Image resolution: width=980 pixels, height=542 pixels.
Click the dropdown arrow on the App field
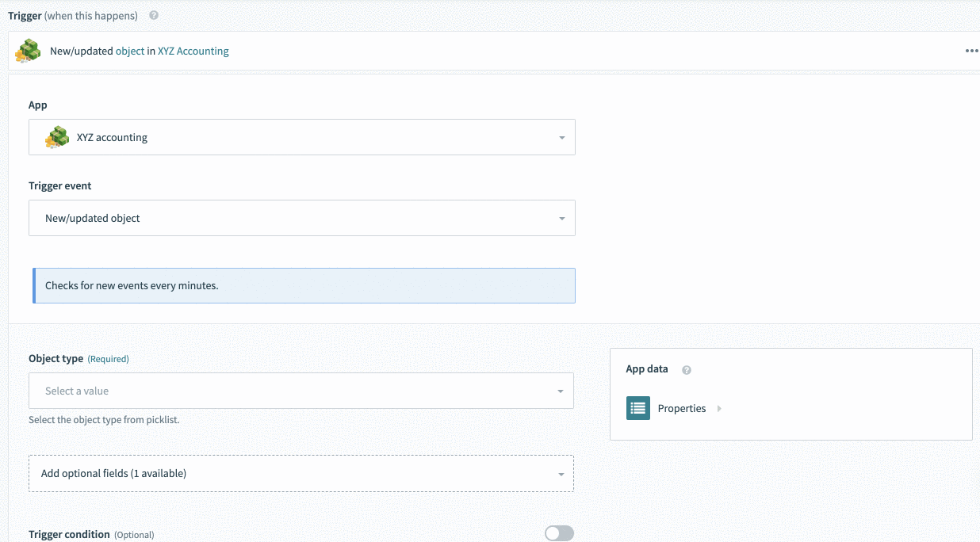pos(561,136)
